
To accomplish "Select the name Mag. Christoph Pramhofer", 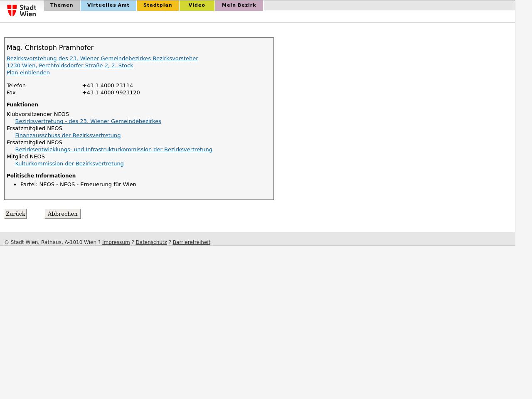I will pos(50,48).
